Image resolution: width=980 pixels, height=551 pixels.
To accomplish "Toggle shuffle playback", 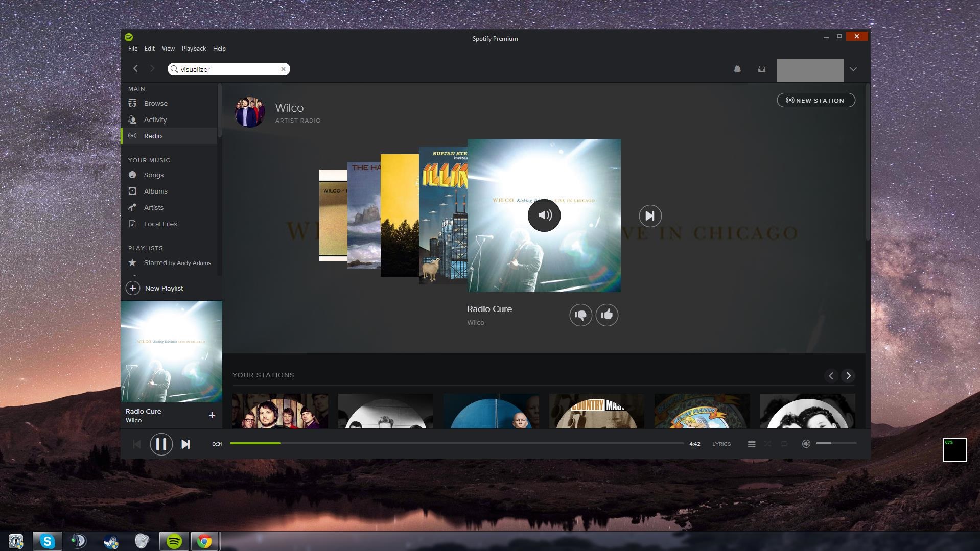I will coord(767,444).
